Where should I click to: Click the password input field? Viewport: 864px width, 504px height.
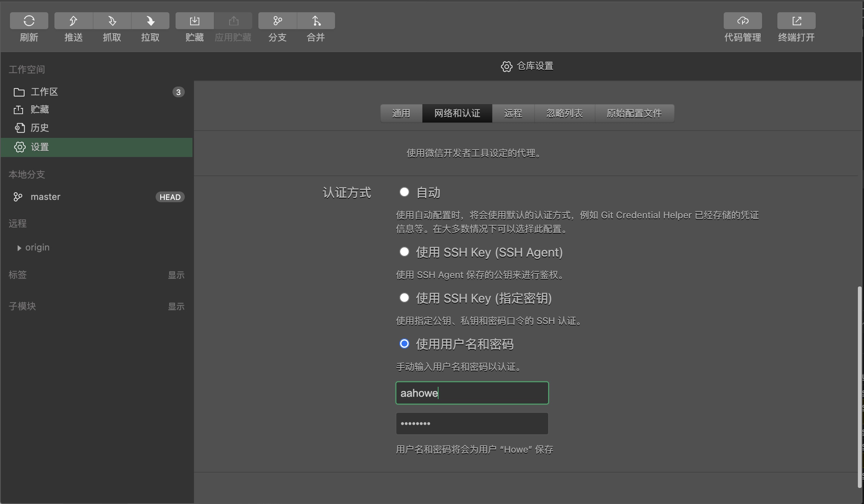pyautogui.click(x=472, y=424)
